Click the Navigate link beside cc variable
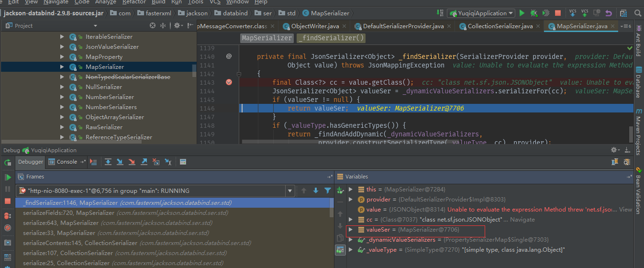 point(522,220)
